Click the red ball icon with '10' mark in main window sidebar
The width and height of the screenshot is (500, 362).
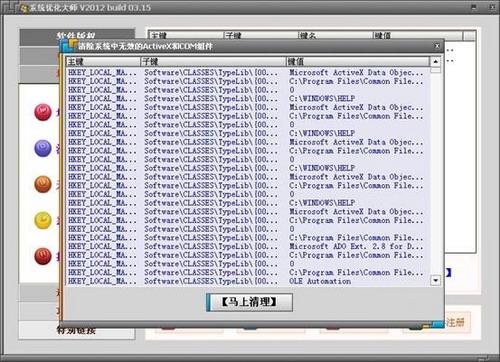(43, 112)
